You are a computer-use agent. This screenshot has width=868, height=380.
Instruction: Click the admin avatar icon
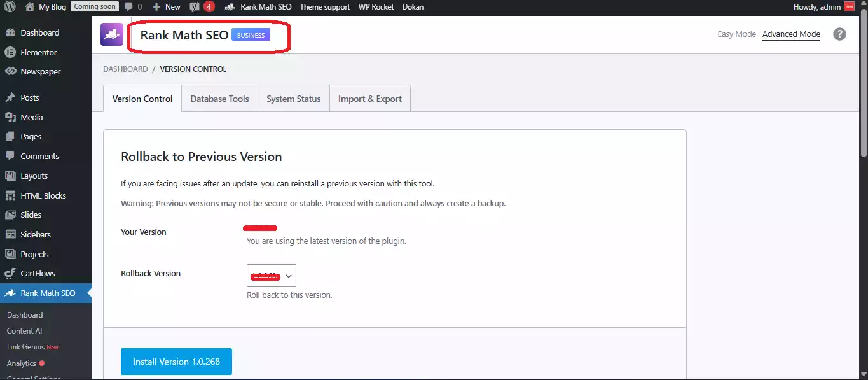tap(849, 7)
